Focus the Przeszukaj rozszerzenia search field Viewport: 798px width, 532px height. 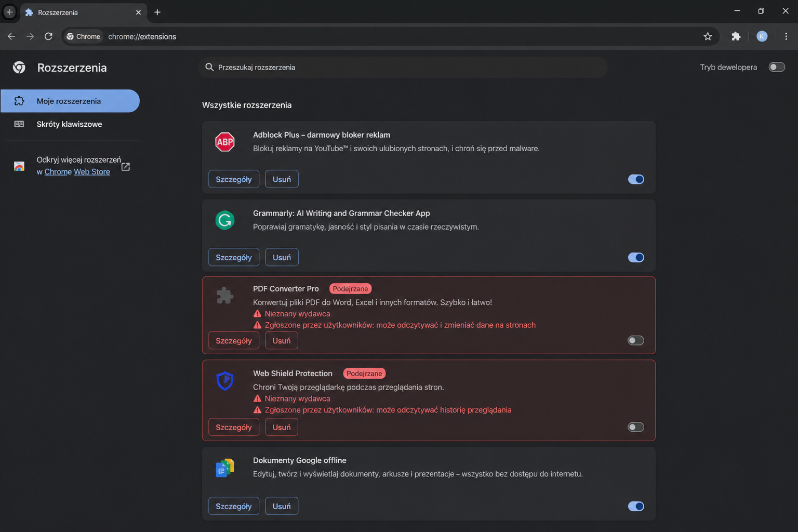pyautogui.click(x=403, y=67)
